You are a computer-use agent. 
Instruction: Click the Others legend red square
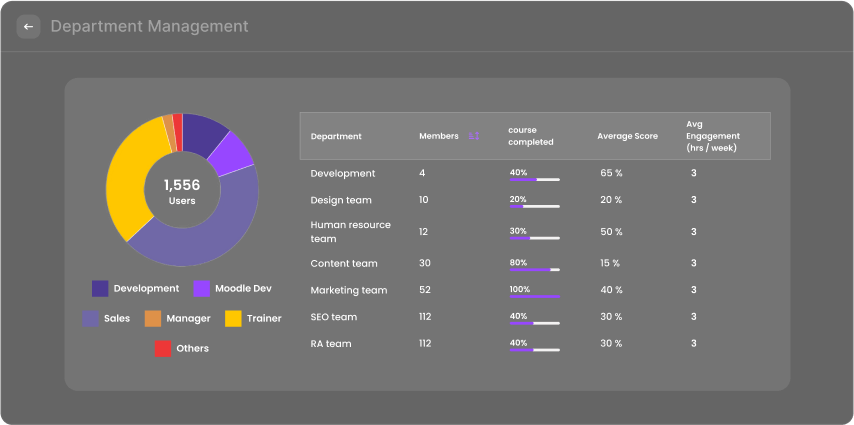pyautogui.click(x=162, y=349)
